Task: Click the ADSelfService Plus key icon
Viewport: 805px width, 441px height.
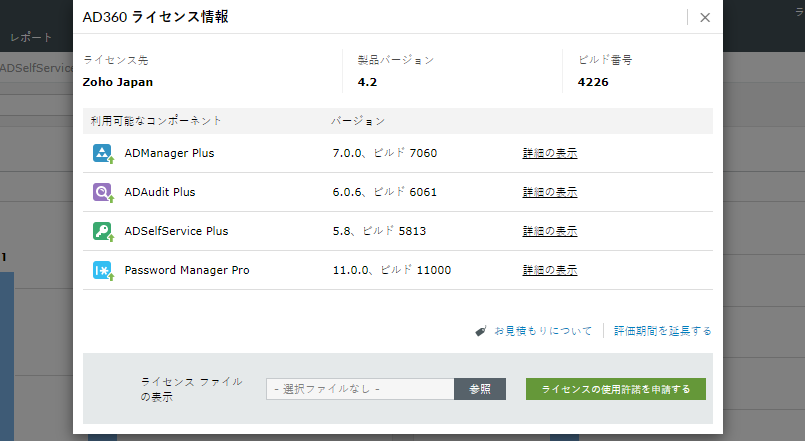Action: (x=103, y=231)
